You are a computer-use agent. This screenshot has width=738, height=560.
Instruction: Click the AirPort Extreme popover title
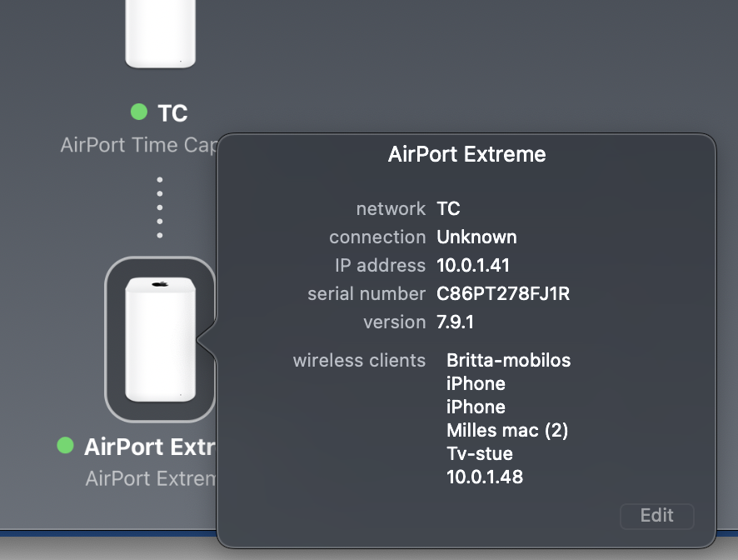(466, 154)
